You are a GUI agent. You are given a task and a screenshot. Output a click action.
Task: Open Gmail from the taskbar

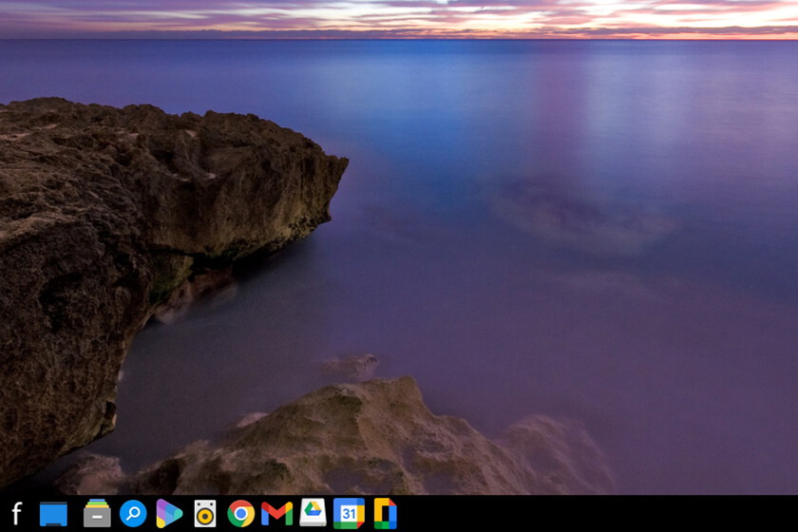[x=277, y=514]
